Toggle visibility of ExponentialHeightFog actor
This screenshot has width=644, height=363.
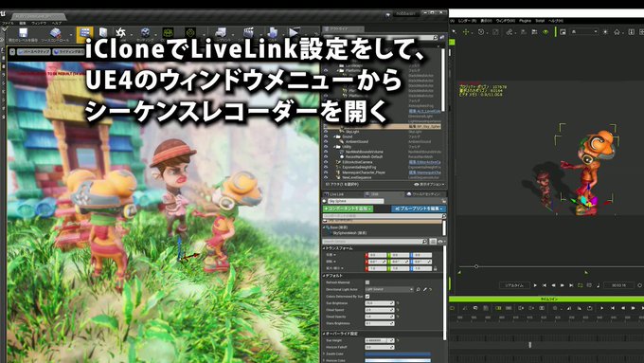pyautogui.click(x=326, y=168)
